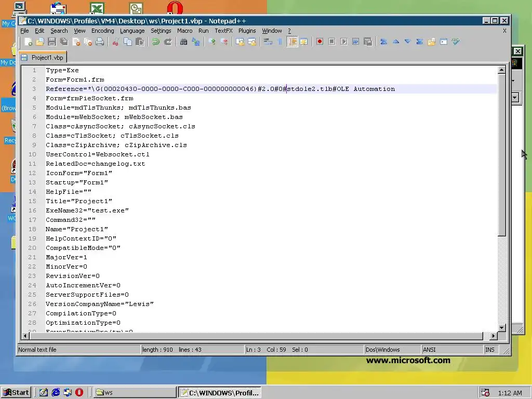Open the Replace dialog icon
The height and width of the screenshot is (399, 532).
click(x=196, y=42)
